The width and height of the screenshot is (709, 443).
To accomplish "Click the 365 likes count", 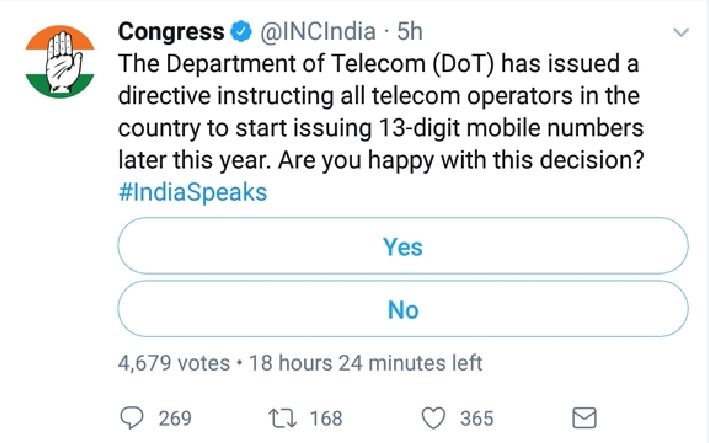I will (x=476, y=417).
